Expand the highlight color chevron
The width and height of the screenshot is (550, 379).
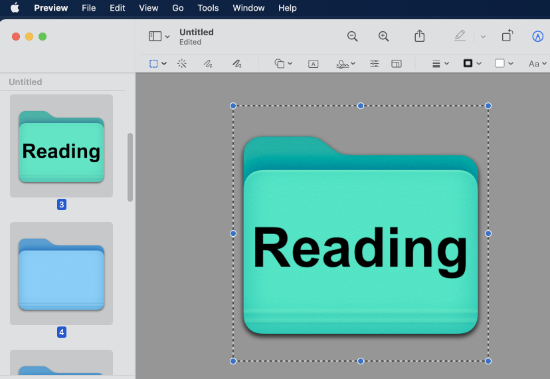483,36
